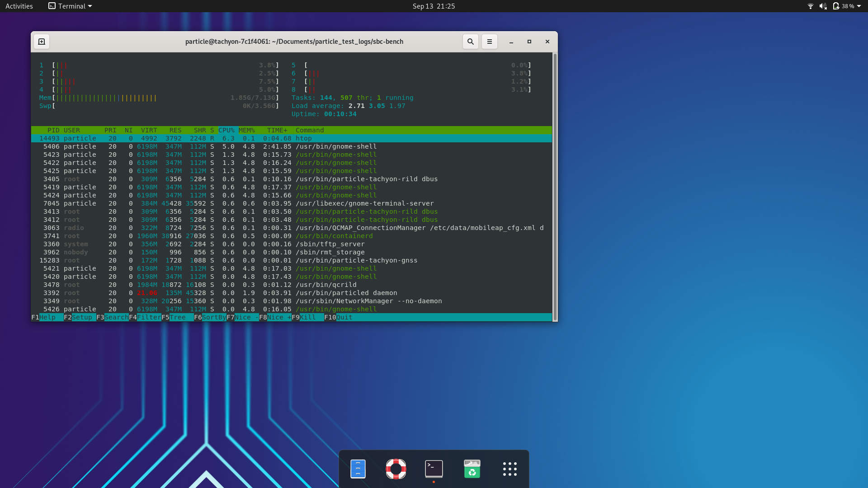Open the Trash from the dock

[472, 469]
